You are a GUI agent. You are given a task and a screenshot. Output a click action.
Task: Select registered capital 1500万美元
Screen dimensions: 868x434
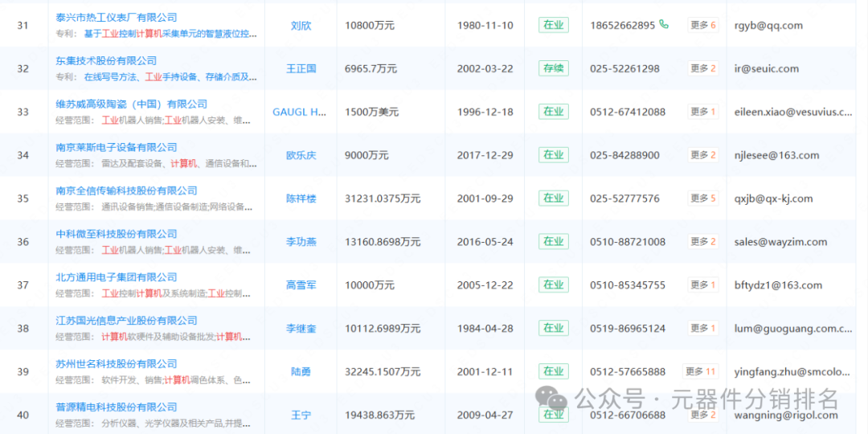pyautogui.click(x=371, y=112)
